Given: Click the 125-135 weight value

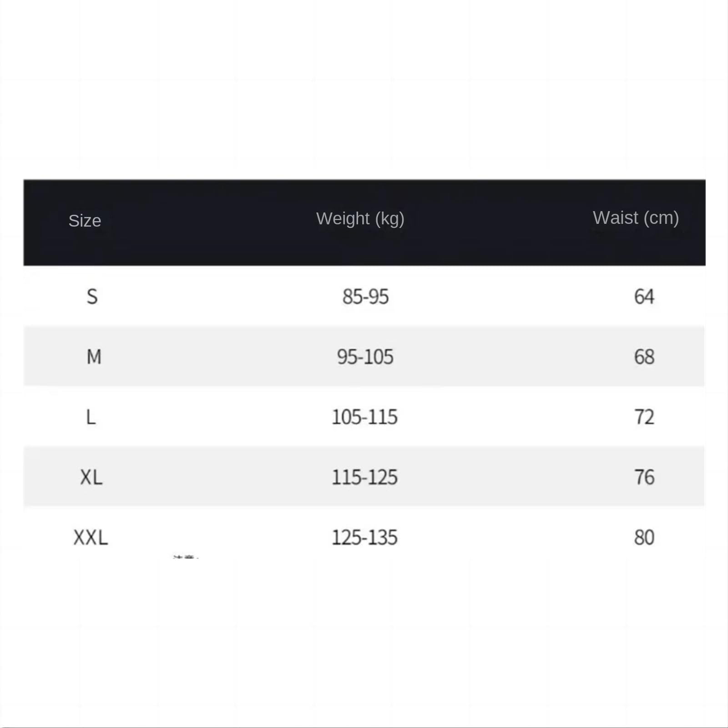Looking at the screenshot, I should pos(364,537).
